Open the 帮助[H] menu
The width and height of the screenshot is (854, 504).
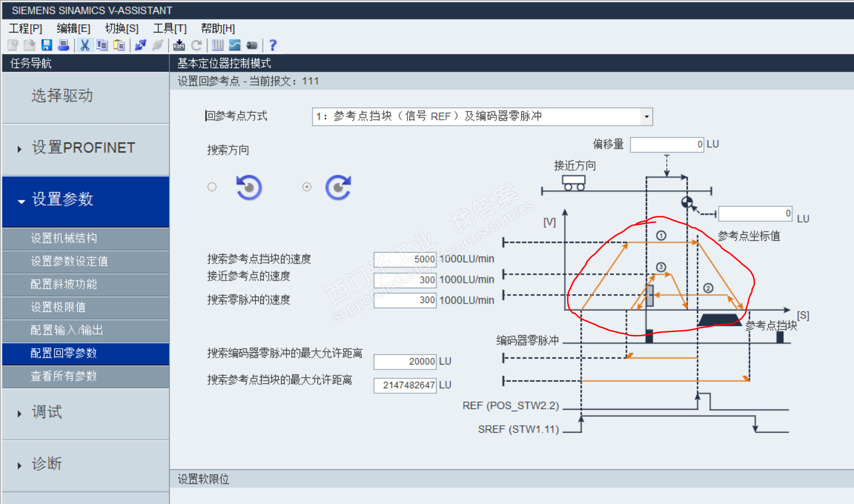(x=218, y=28)
